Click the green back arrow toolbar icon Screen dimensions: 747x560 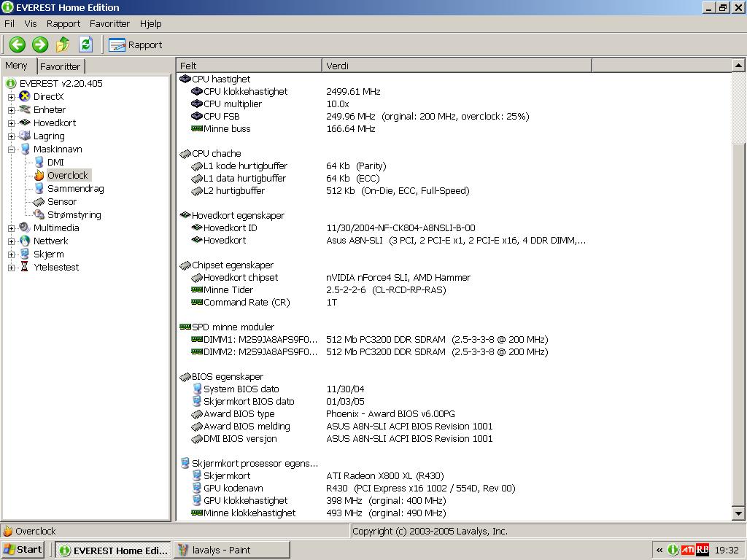(x=17, y=44)
